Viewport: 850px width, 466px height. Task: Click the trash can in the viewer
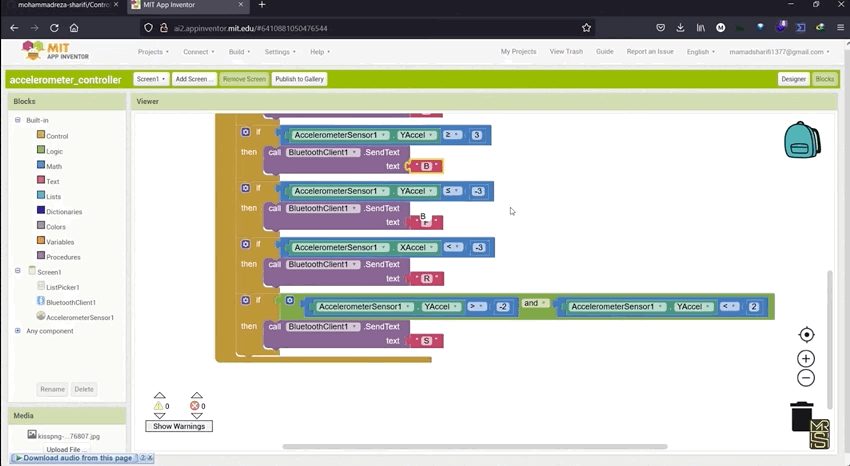click(x=802, y=416)
